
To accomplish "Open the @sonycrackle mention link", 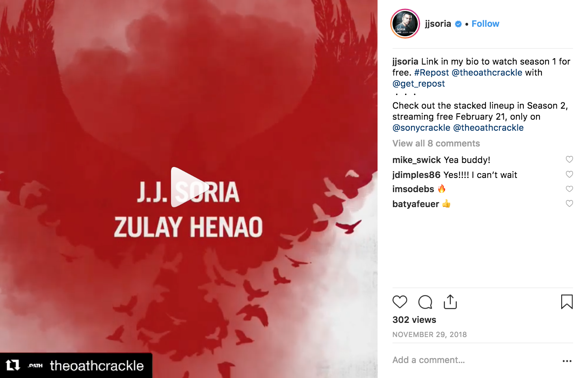I will point(421,128).
